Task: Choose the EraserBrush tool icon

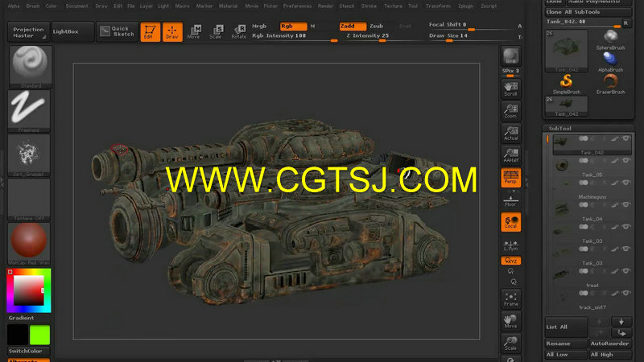Action: pos(610,84)
